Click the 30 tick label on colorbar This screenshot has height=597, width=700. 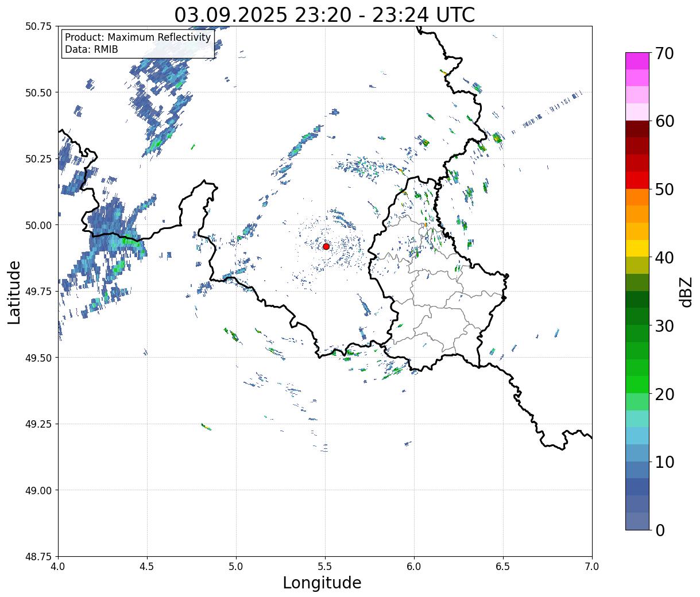tap(664, 325)
